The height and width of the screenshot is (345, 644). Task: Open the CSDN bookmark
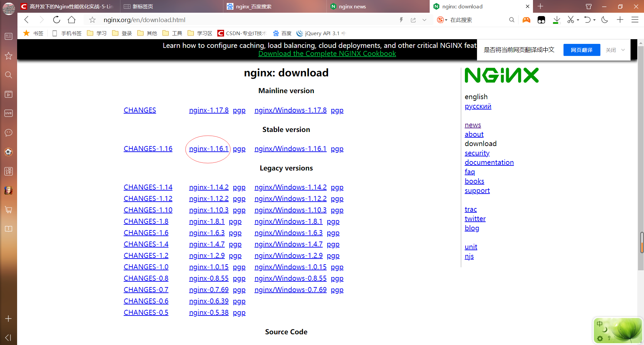pos(242,33)
